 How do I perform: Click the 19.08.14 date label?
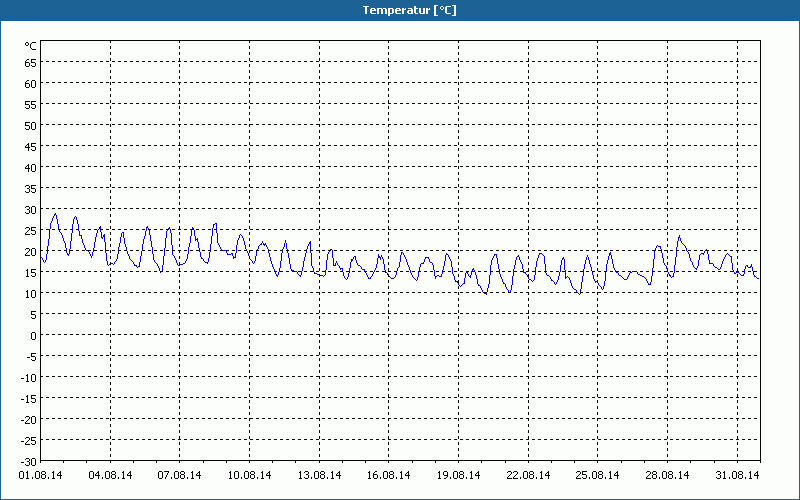tap(459, 476)
